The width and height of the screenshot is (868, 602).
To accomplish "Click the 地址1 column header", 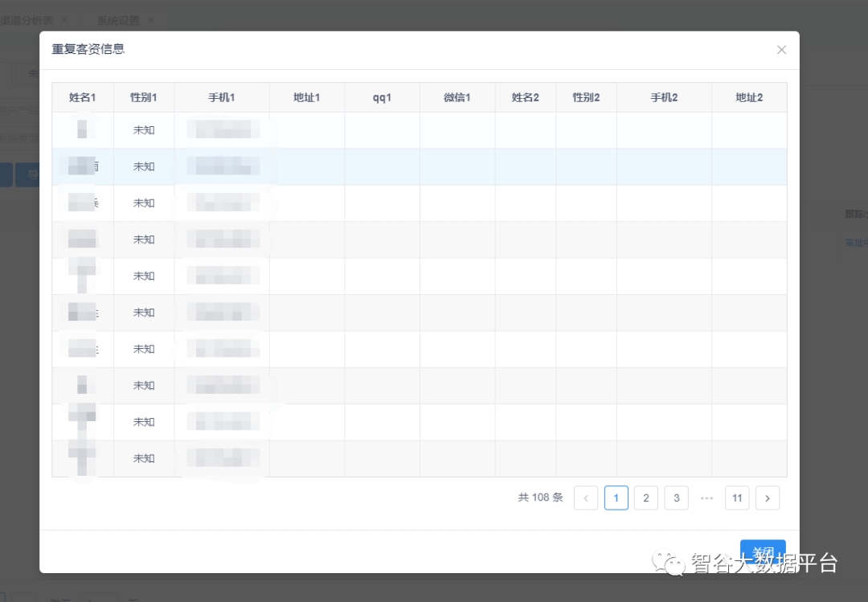I will click(307, 97).
